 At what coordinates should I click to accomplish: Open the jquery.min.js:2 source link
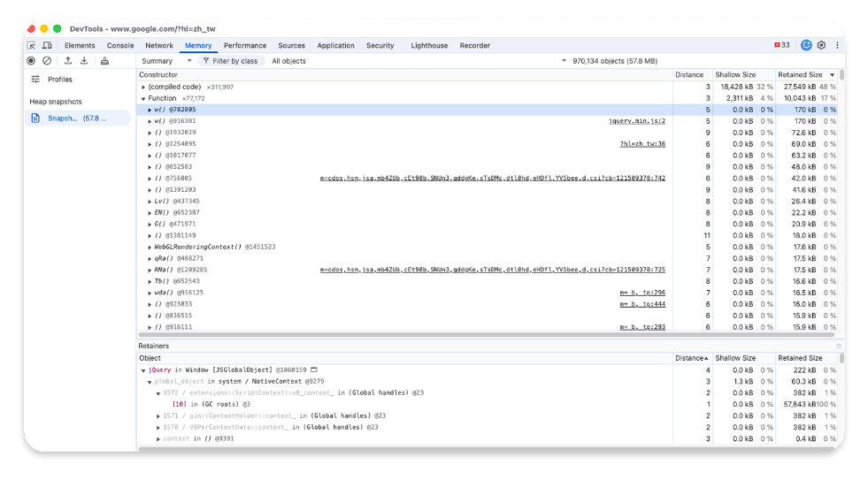tap(637, 120)
